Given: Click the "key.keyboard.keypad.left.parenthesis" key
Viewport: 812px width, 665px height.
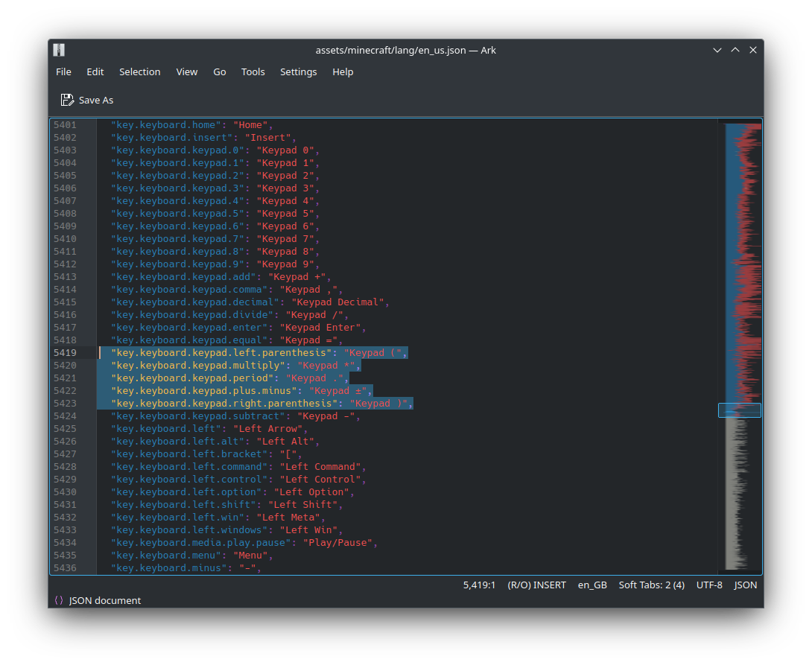Looking at the screenshot, I should point(221,352).
